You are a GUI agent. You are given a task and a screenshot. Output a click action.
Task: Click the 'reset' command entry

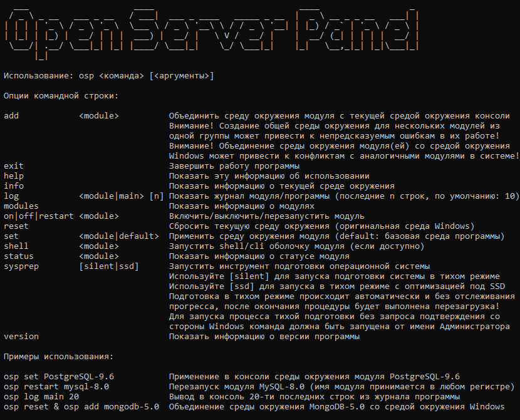pyautogui.click(x=16, y=226)
